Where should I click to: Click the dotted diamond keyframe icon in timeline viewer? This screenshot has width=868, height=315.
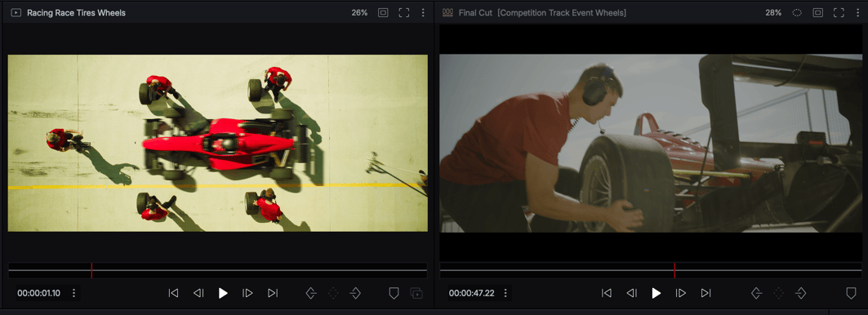(x=779, y=293)
